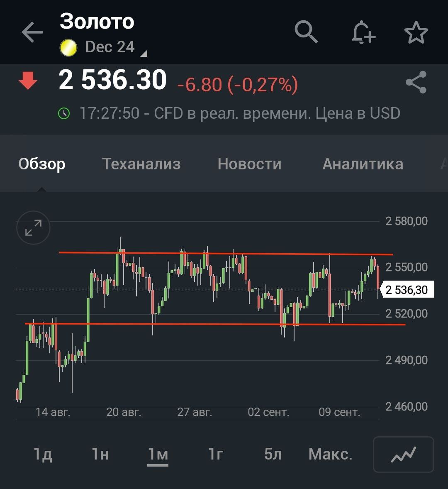
Task: Add gold to favorites with star icon
Action: [416, 33]
